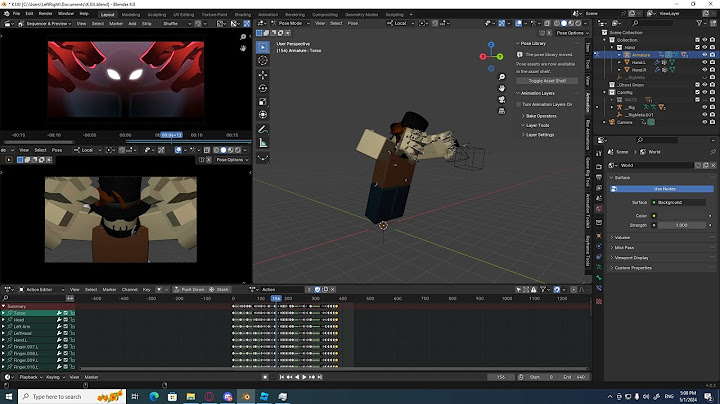This screenshot has height=404, width=720.
Task: Toggle visibility eye for Armature in outliner
Action: point(705,55)
